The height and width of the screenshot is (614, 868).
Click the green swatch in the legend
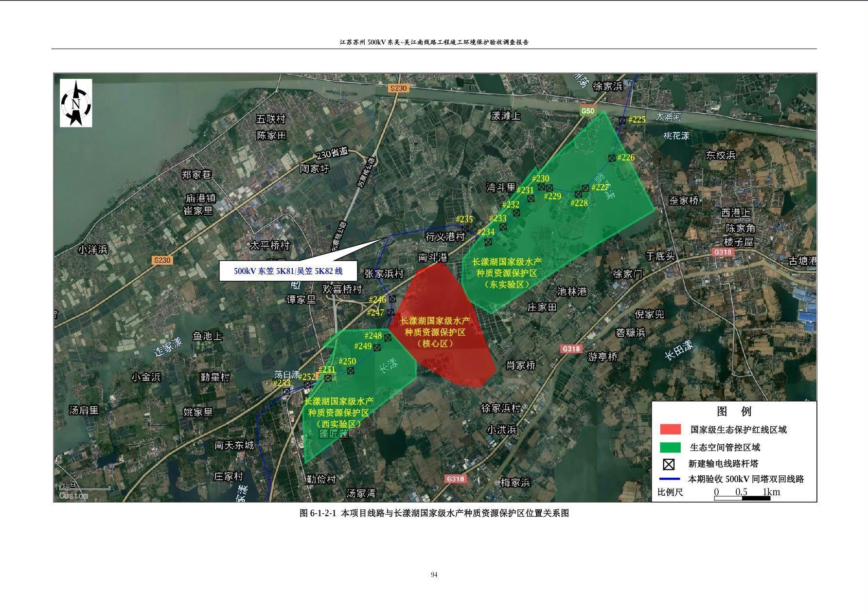[x=670, y=447]
